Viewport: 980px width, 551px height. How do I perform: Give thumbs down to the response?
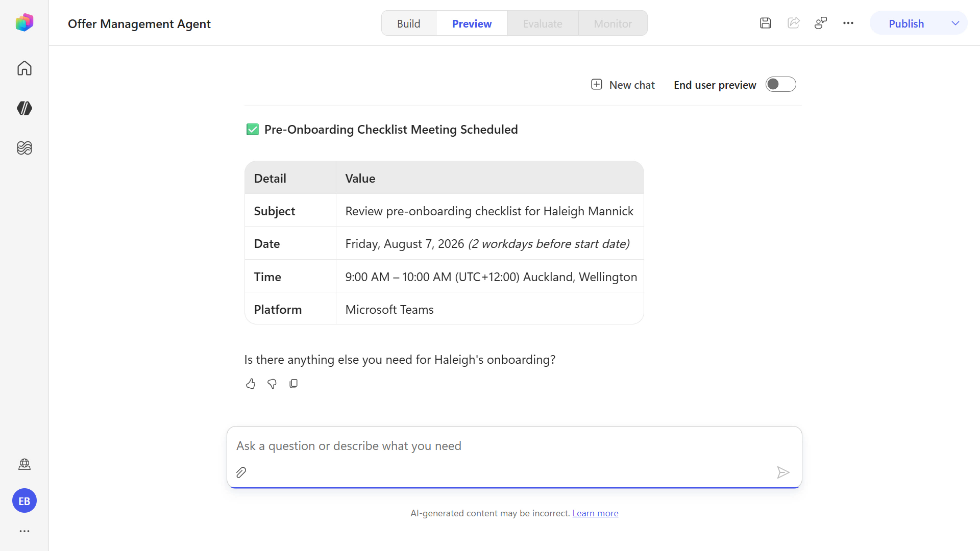[x=272, y=384]
